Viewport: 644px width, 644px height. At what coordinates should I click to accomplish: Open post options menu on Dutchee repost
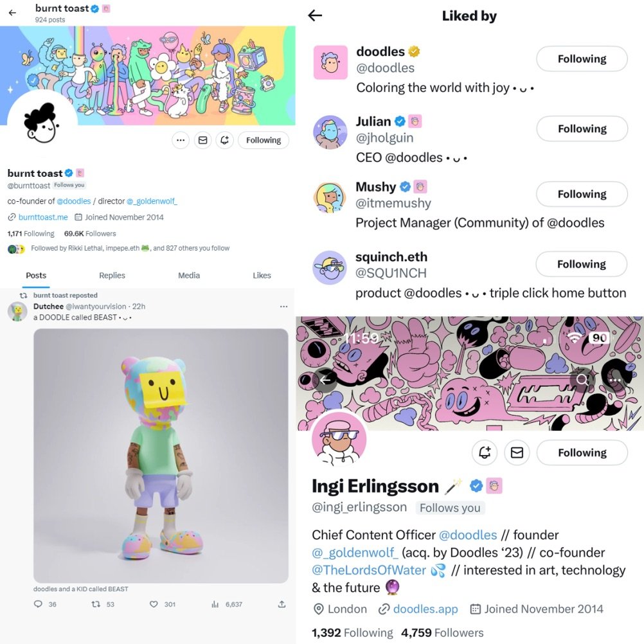tap(284, 307)
